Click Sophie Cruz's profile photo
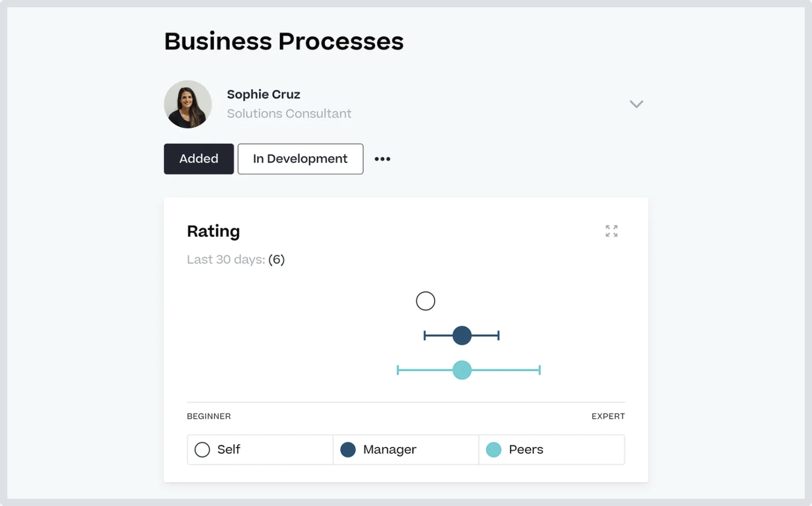 pyautogui.click(x=188, y=104)
